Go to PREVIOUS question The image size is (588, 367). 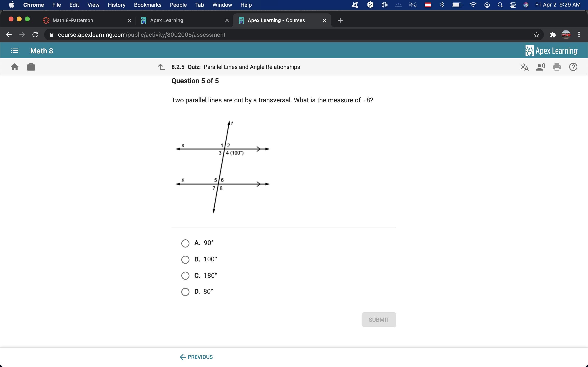(196, 357)
